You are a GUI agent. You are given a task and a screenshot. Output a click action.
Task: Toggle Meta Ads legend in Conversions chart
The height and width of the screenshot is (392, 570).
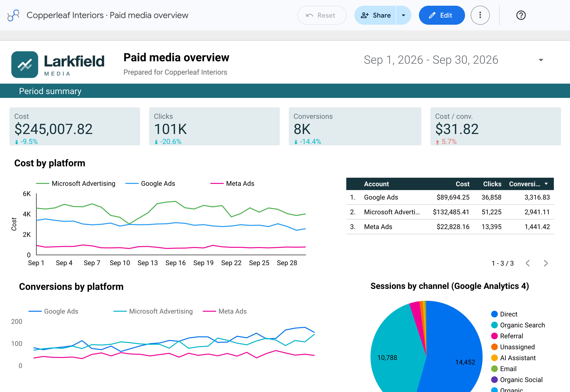[x=225, y=311]
